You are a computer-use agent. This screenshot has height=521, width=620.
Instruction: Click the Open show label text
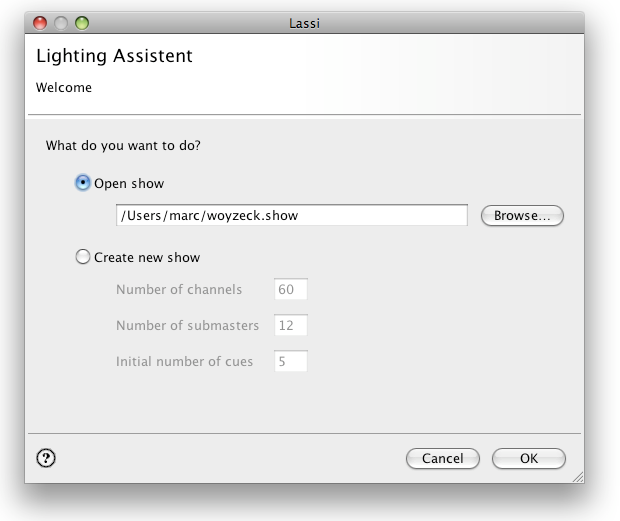tap(129, 183)
